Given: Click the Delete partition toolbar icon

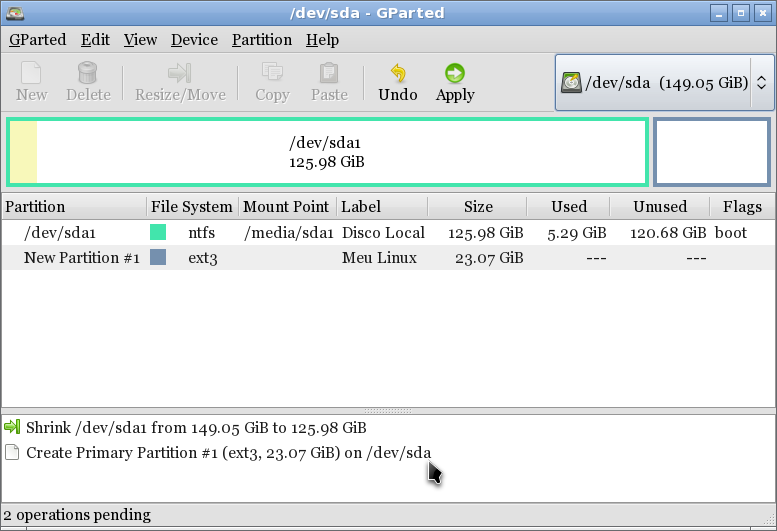Looking at the screenshot, I should [88, 82].
